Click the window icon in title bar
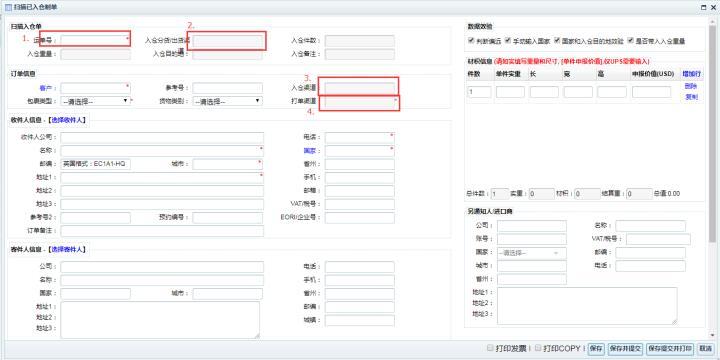 point(8,7)
